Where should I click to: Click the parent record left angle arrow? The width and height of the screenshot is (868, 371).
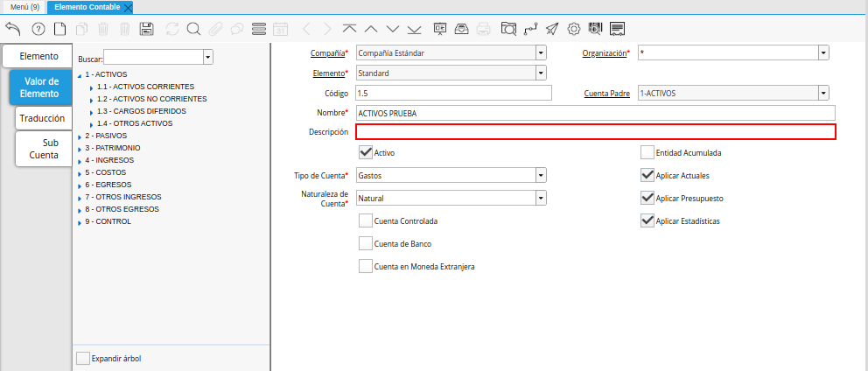point(306,29)
